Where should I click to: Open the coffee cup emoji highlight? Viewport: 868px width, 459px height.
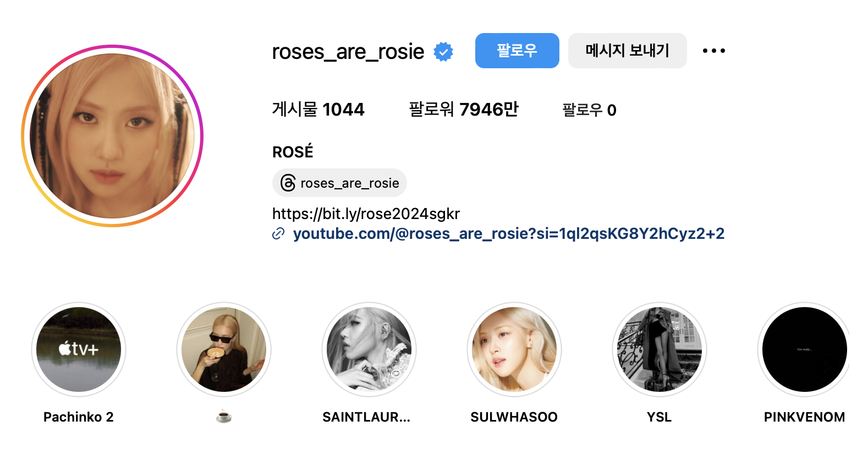point(224,349)
